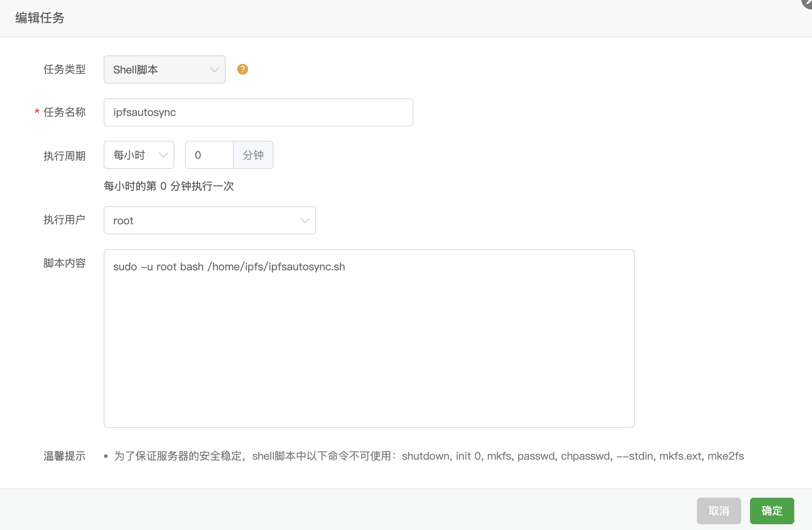
Task: Click the 执行周期 field label
Action: (64, 156)
